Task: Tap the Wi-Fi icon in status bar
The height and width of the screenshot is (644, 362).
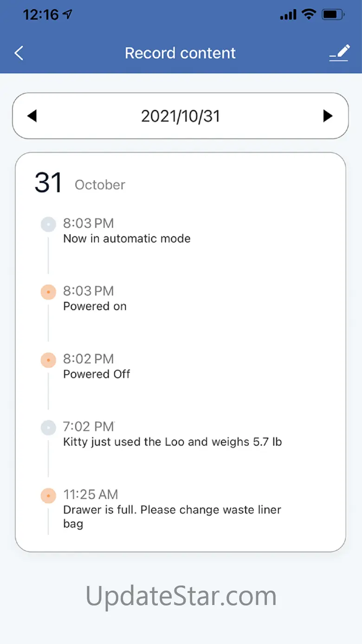Action: pos(308,15)
